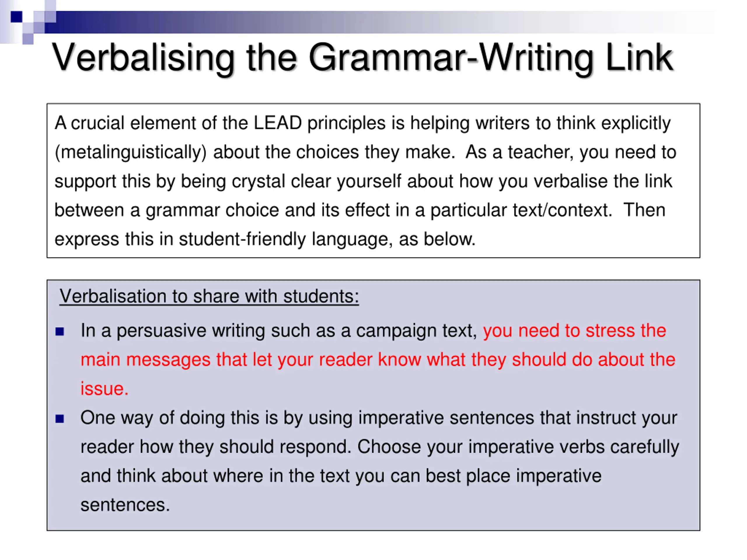Click the underlined 'Verbalisation to share with students:' heading

tap(209, 297)
